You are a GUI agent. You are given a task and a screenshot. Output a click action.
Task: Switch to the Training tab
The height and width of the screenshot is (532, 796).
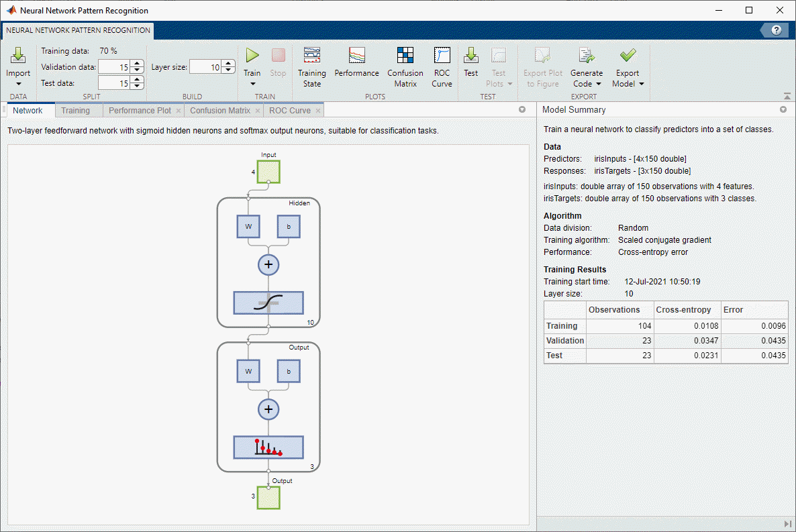[75, 111]
